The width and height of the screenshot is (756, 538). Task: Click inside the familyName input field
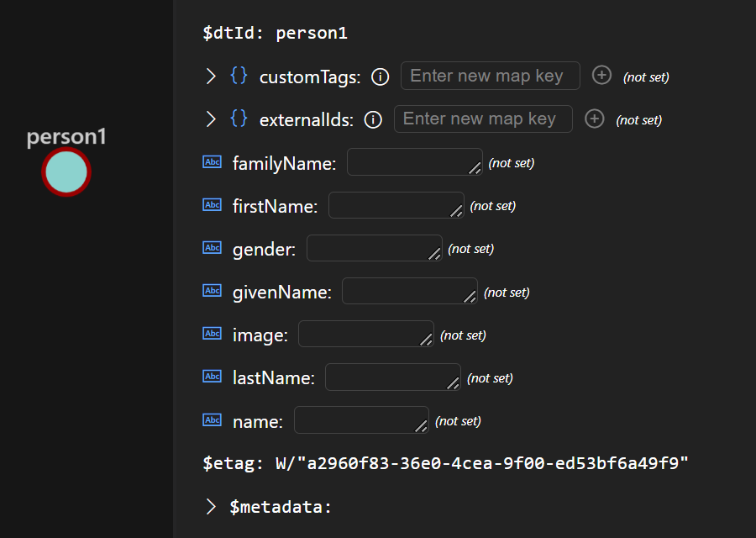(413, 161)
